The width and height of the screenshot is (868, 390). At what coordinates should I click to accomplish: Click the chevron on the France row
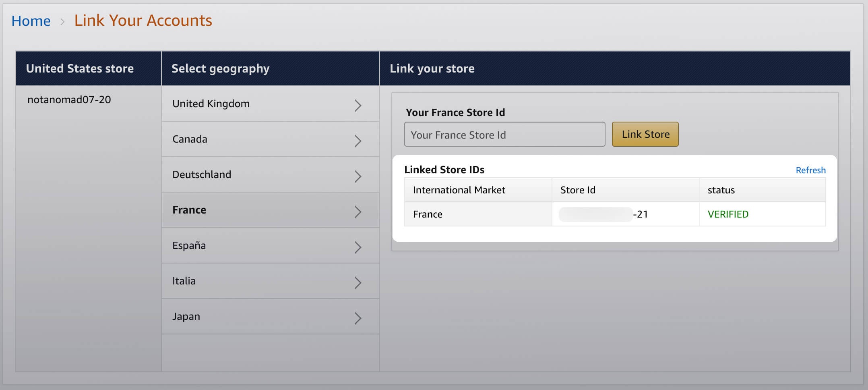[358, 212]
